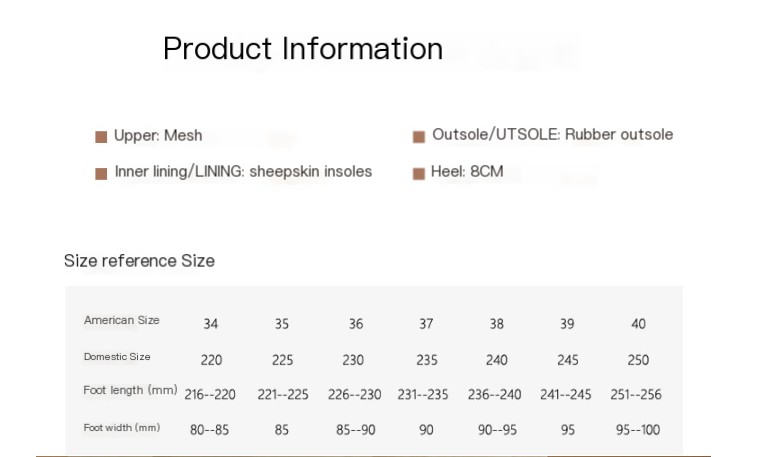Click the brown bullet next to Inner lining
Viewport: 768px width, 457px height.
coord(101,174)
